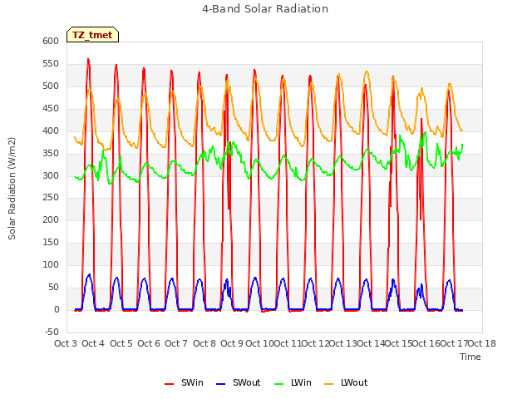Click the Oct 8 x-axis tick label

[204, 343]
